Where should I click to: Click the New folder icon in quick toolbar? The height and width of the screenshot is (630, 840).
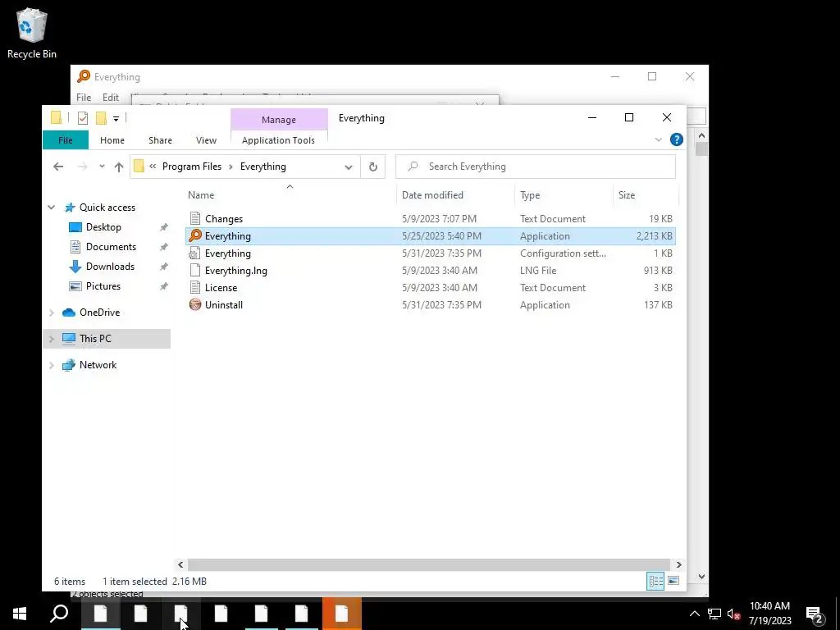tap(101, 118)
